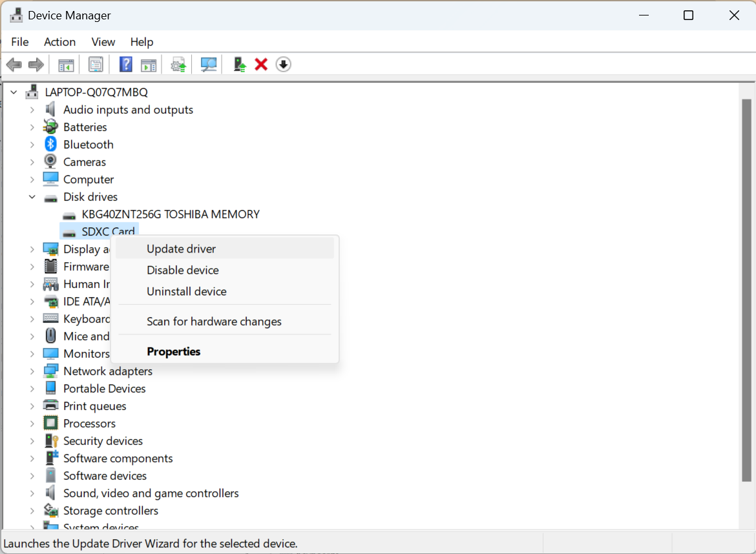Expand the Bluetooth category chevron
The height and width of the screenshot is (554, 756).
(32, 145)
